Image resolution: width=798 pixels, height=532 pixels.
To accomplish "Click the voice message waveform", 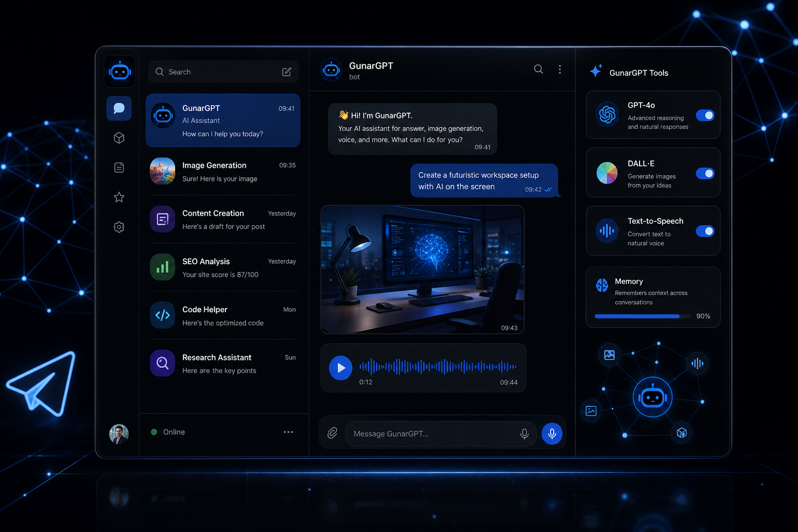I will point(438,367).
